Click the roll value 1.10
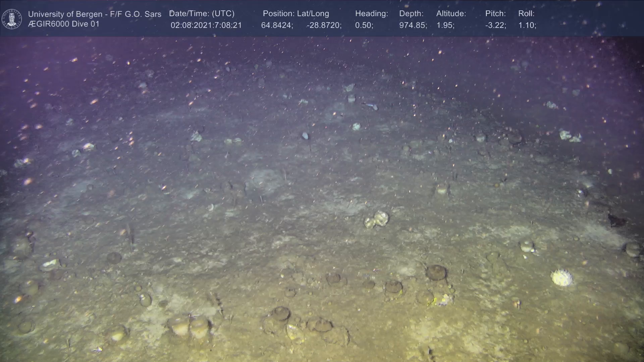The height and width of the screenshot is (362, 644). [527, 25]
